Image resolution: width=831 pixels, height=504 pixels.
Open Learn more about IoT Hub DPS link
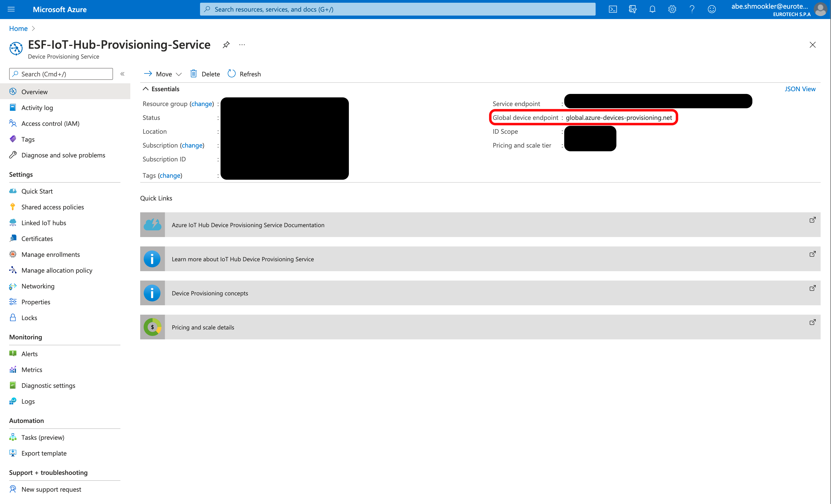pyautogui.click(x=480, y=259)
